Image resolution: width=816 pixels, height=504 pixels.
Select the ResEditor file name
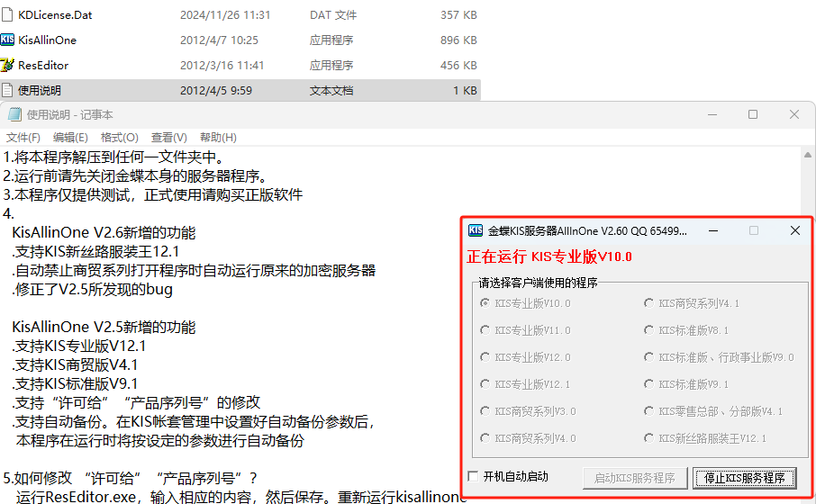pyautogui.click(x=43, y=65)
